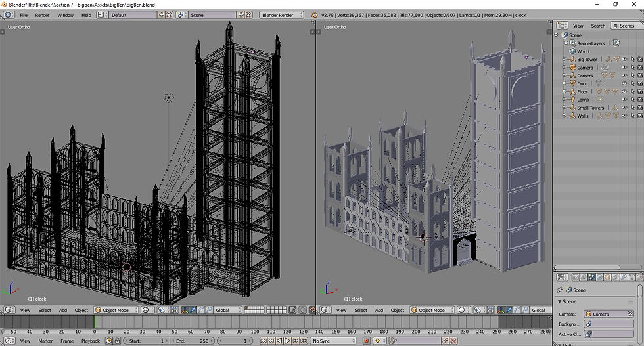This screenshot has width=644, height=346.
Task: Open Object Mode dropdown in left viewport
Action: click(116, 310)
